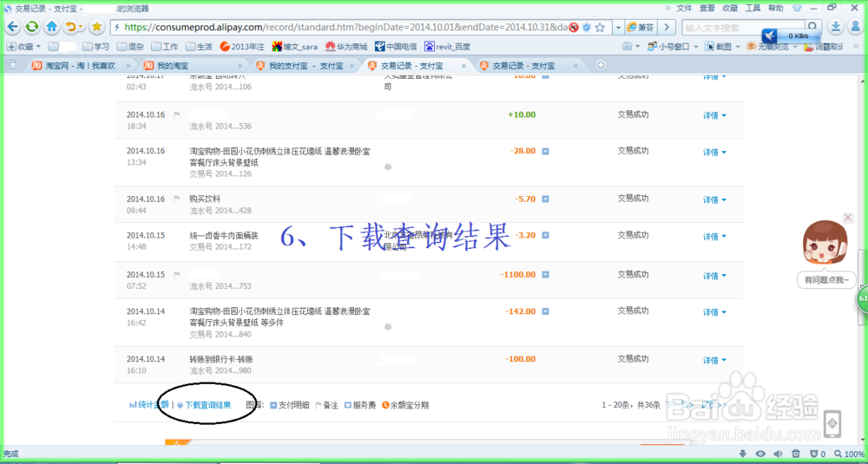Click the user account avatar icon

[855, 27]
